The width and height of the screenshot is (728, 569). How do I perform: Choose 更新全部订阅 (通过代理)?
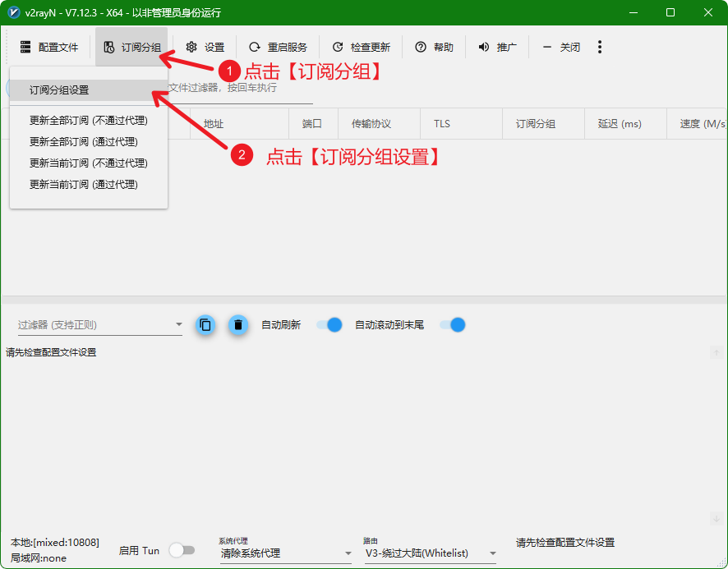(x=89, y=142)
